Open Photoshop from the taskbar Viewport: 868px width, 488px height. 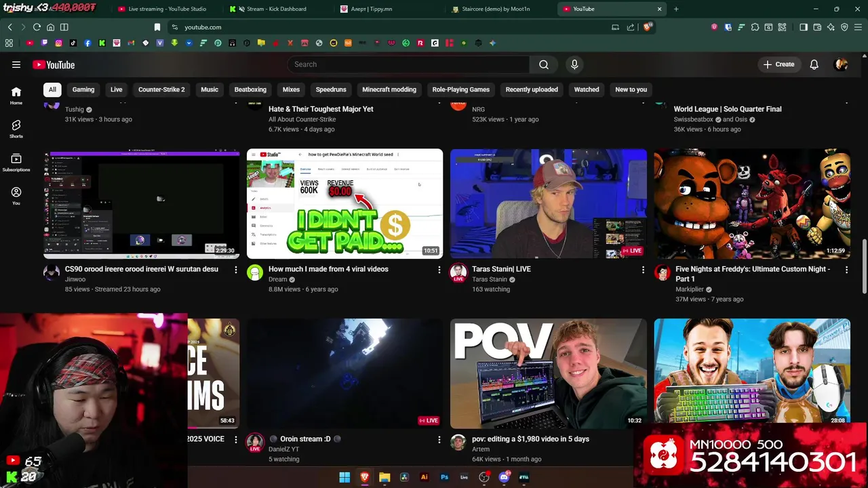click(x=444, y=477)
